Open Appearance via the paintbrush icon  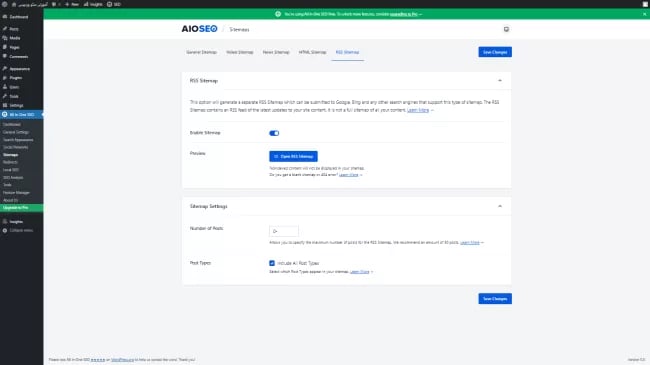coord(5,68)
